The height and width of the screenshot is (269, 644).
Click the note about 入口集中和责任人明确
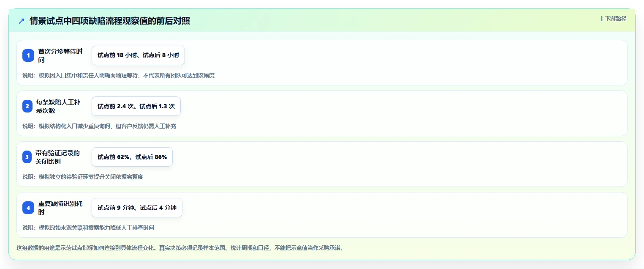[119, 75]
